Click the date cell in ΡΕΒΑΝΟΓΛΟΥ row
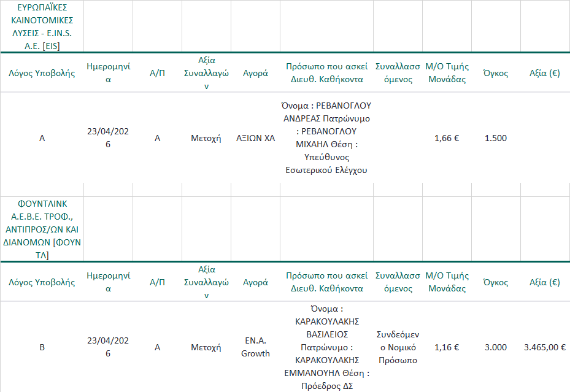This screenshot has height=392, width=570. 108,138
